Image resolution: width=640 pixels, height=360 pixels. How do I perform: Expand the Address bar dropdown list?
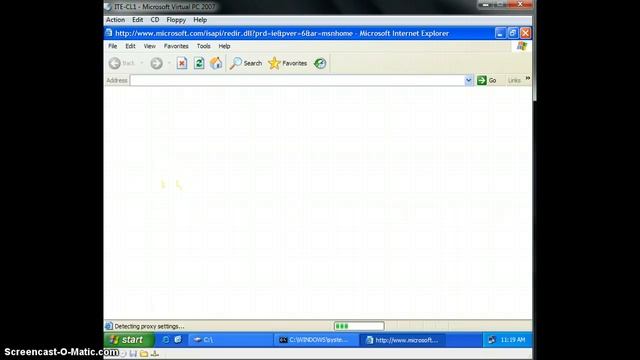pyautogui.click(x=469, y=80)
